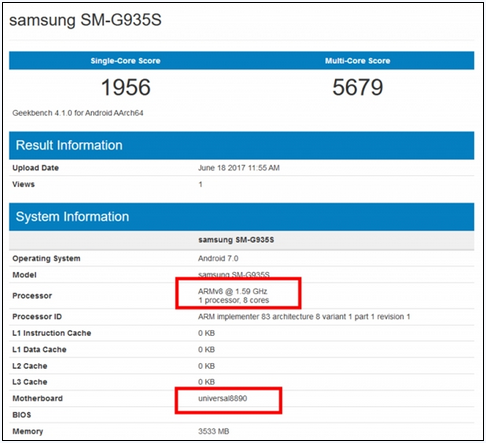Select the Multi-Core Score header

click(358, 61)
